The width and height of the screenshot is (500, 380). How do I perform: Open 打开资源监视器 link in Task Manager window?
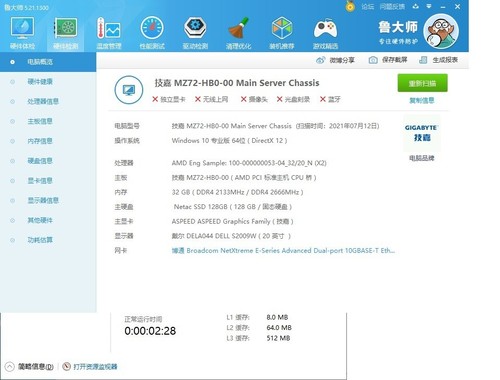point(95,367)
